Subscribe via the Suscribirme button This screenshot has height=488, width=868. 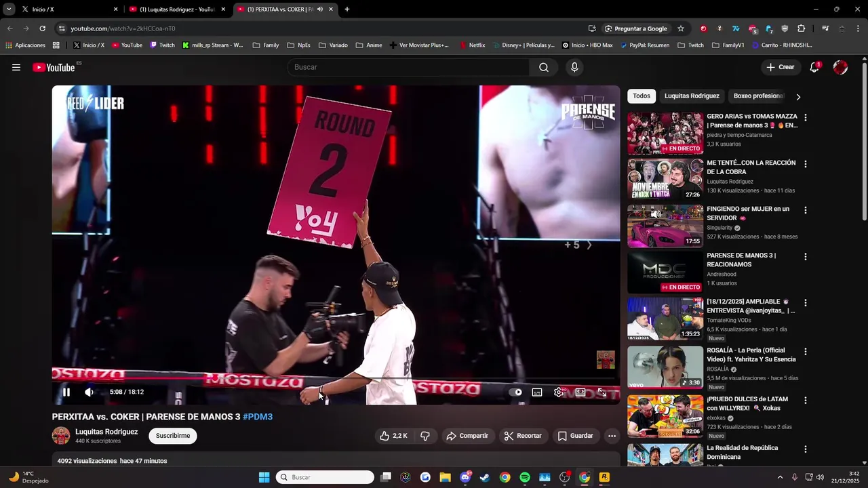[x=173, y=436]
